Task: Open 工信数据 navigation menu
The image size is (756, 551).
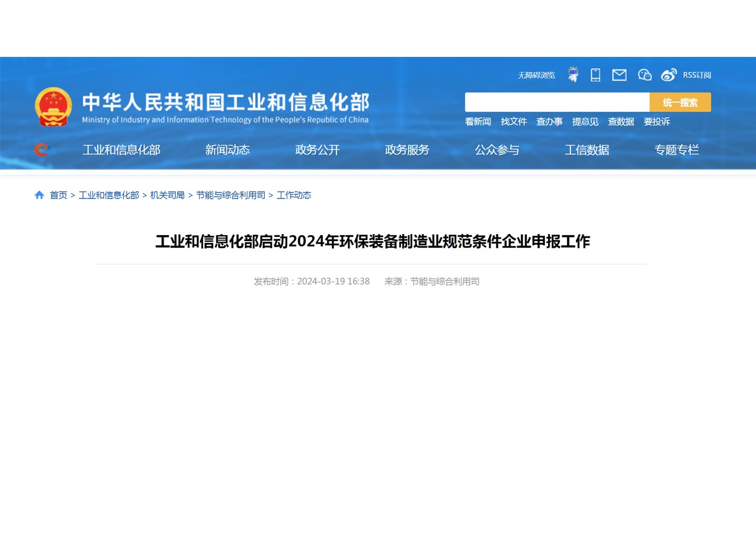Action: [587, 150]
